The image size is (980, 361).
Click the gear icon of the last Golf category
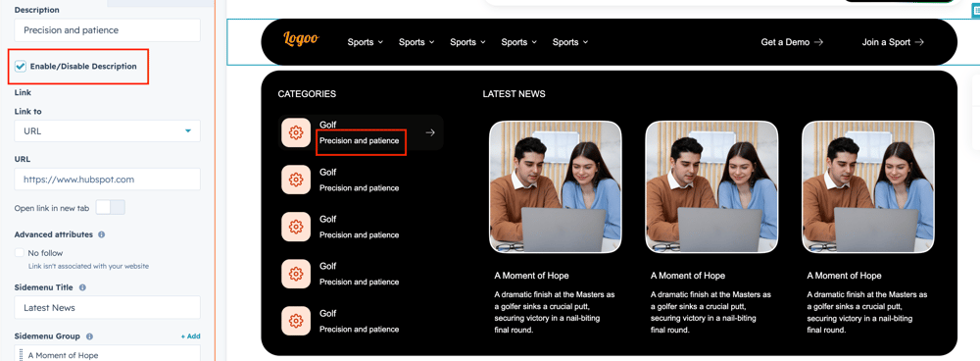coord(296,321)
